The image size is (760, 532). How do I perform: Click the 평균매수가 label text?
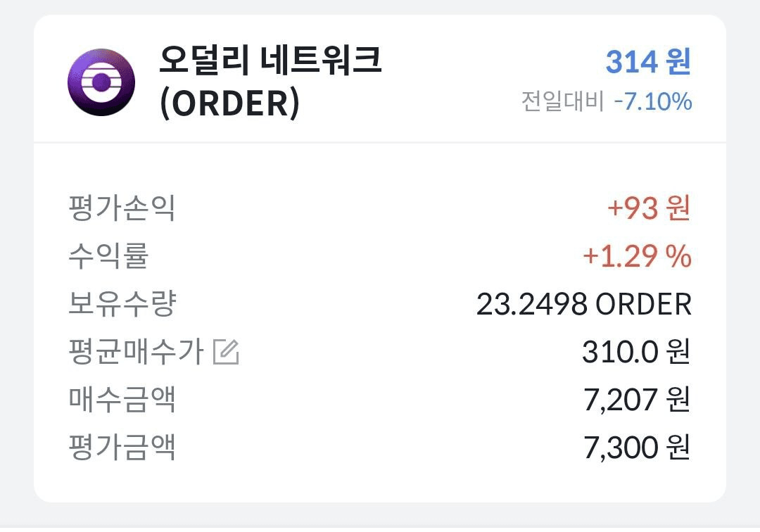[136, 352]
